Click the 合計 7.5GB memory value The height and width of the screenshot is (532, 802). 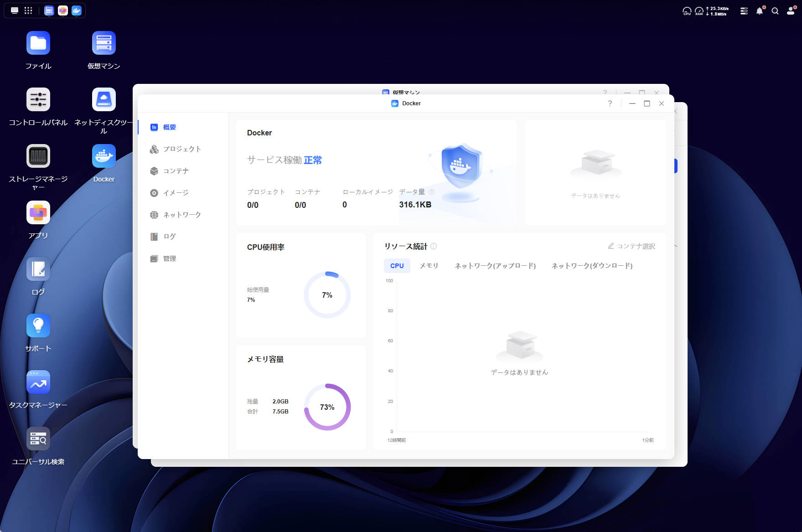280,412
